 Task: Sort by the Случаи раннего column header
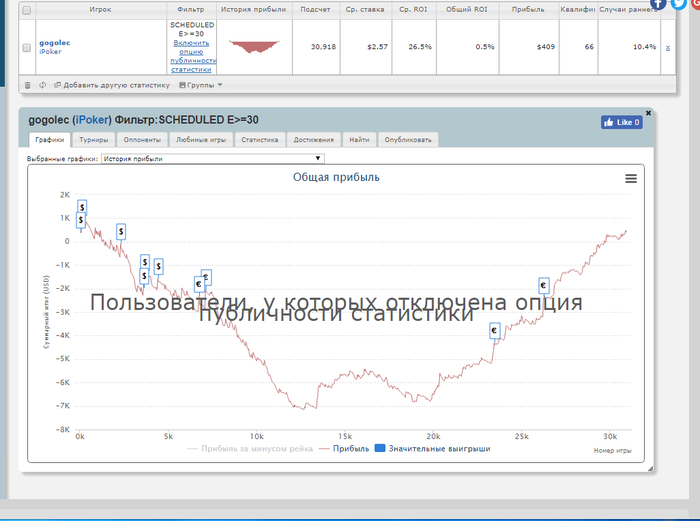tap(629, 9)
